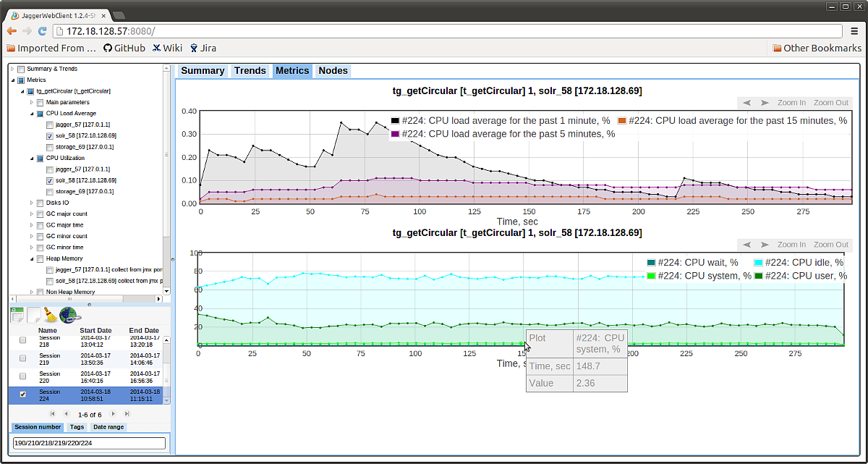Reload the page with refresh icon

click(x=42, y=31)
